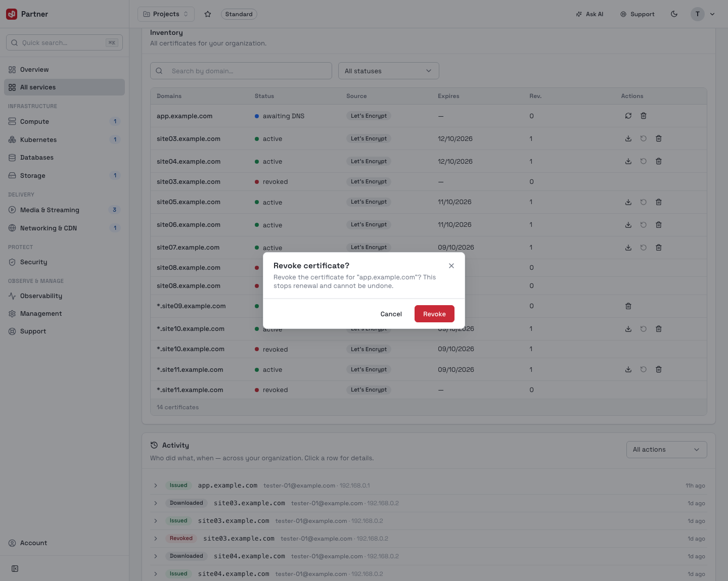Open the All statuses filter dropdown
Screen dimensions: 728x581
click(389, 71)
